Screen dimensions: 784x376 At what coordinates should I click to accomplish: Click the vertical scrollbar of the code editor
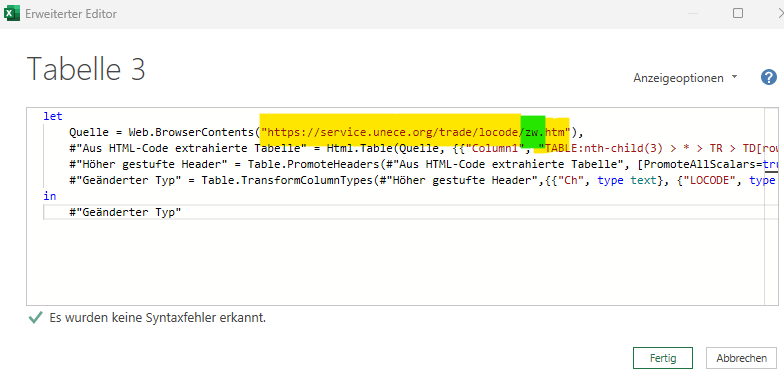772,205
